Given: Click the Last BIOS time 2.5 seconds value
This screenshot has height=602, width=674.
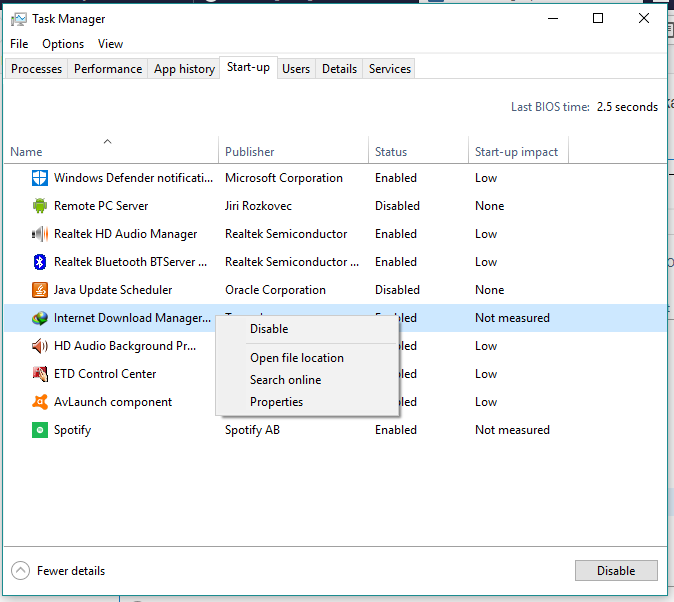Looking at the screenshot, I should (627, 107).
